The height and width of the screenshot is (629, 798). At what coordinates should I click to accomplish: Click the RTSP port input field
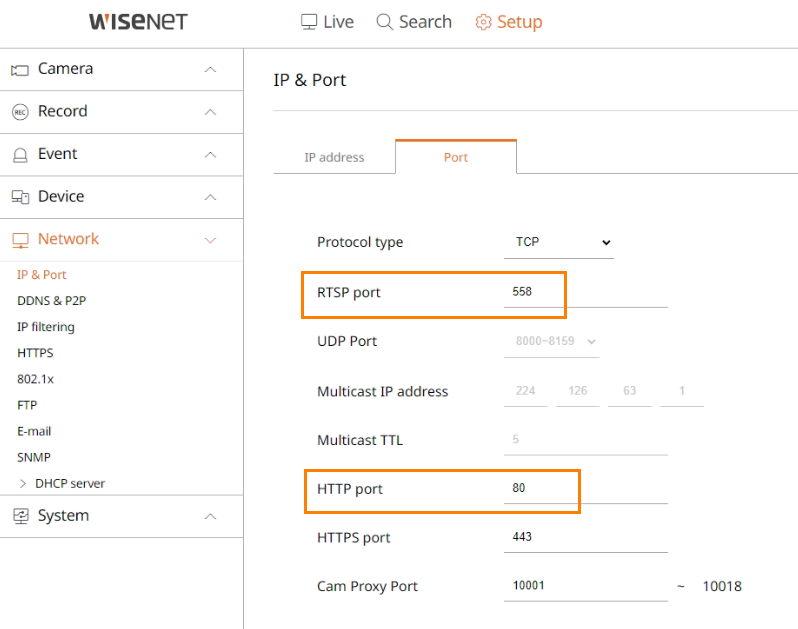pos(586,292)
